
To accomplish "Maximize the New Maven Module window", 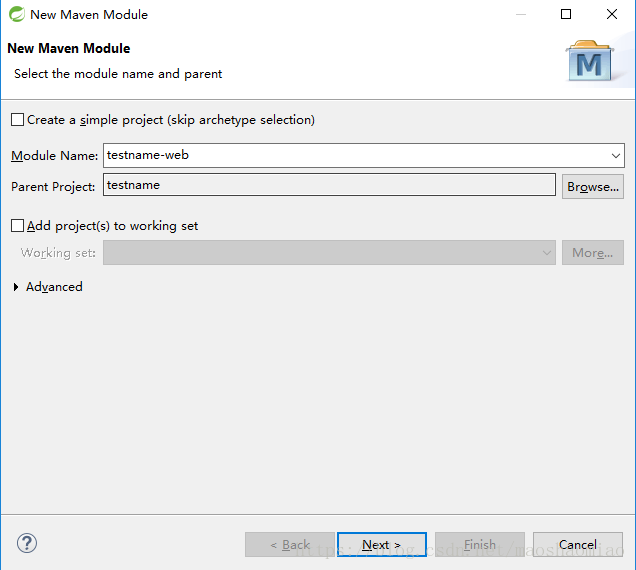I will (x=566, y=14).
